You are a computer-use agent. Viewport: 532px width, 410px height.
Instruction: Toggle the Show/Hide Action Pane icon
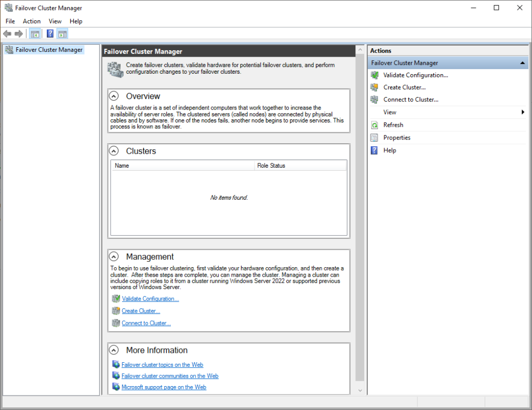pos(62,34)
